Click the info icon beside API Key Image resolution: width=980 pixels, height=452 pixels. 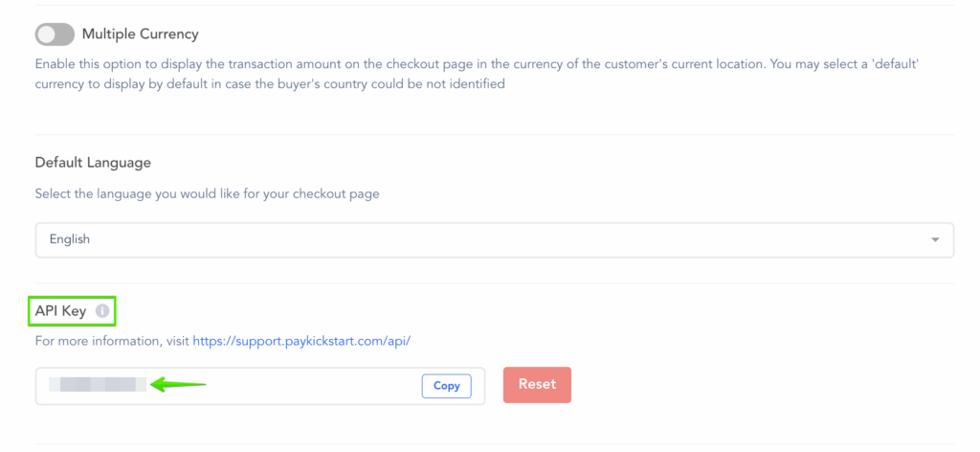(102, 311)
